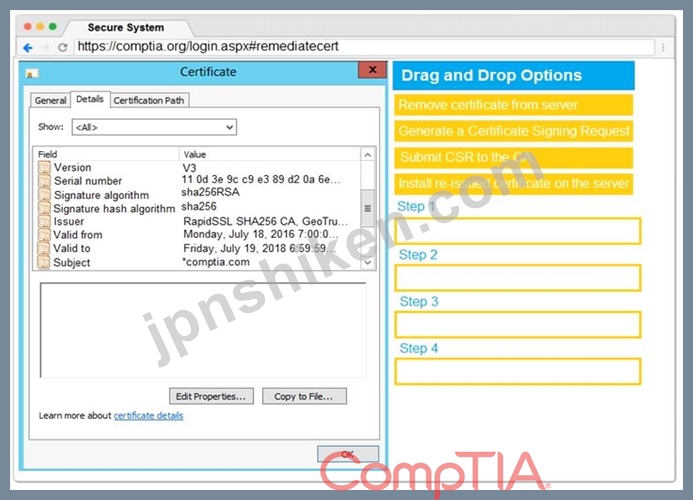Click the field list scroll down arrow

(367, 263)
